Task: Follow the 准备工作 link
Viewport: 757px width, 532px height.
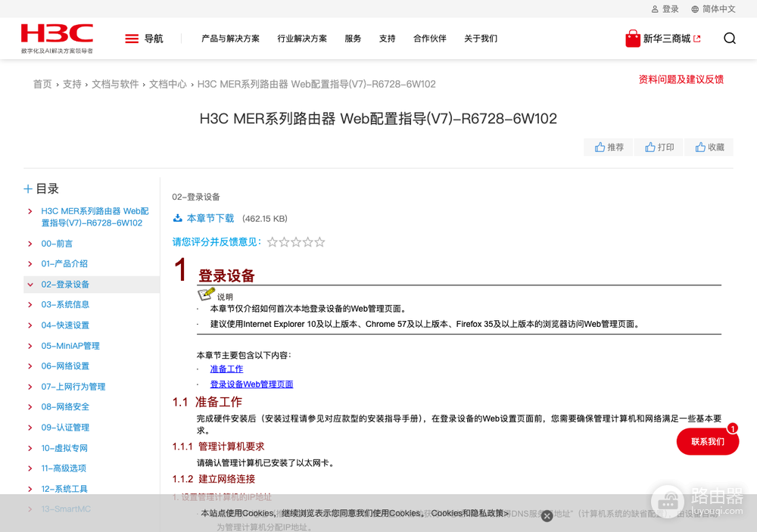Action: point(226,369)
